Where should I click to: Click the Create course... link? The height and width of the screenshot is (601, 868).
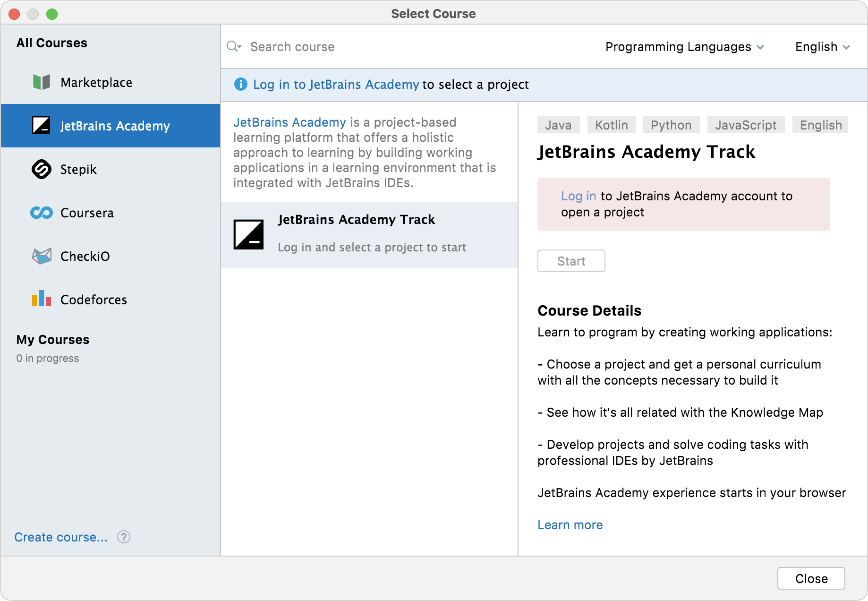[x=61, y=537]
